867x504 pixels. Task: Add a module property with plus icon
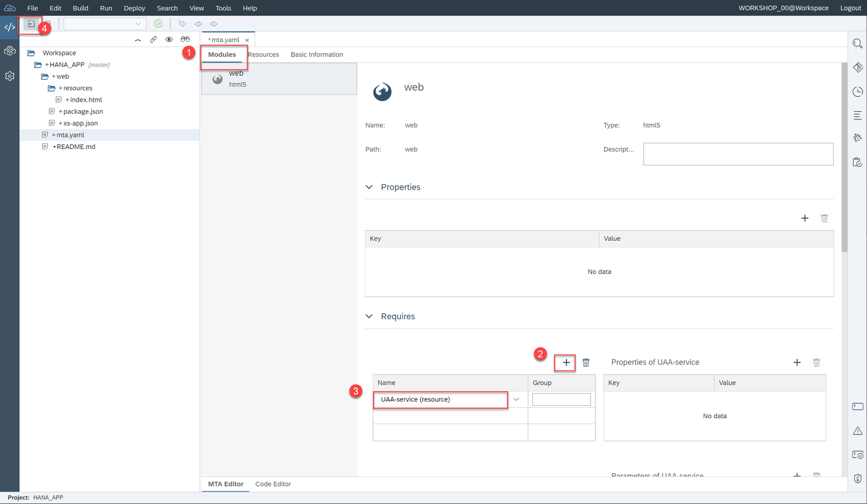click(805, 218)
